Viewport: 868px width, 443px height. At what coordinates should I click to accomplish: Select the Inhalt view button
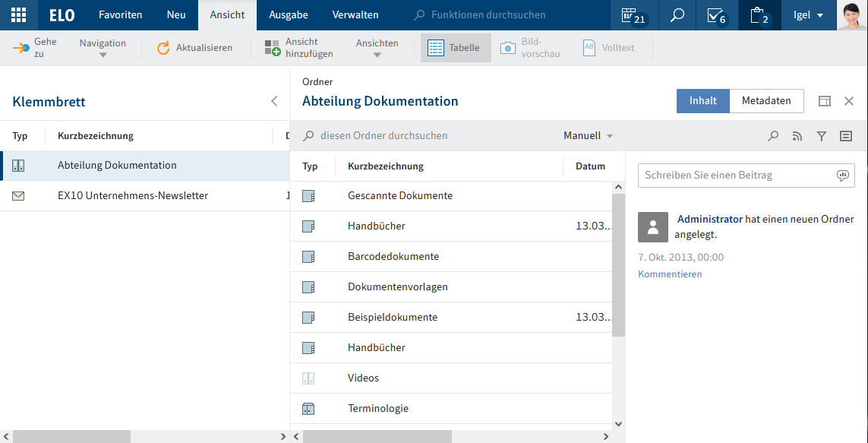tap(702, 101)
